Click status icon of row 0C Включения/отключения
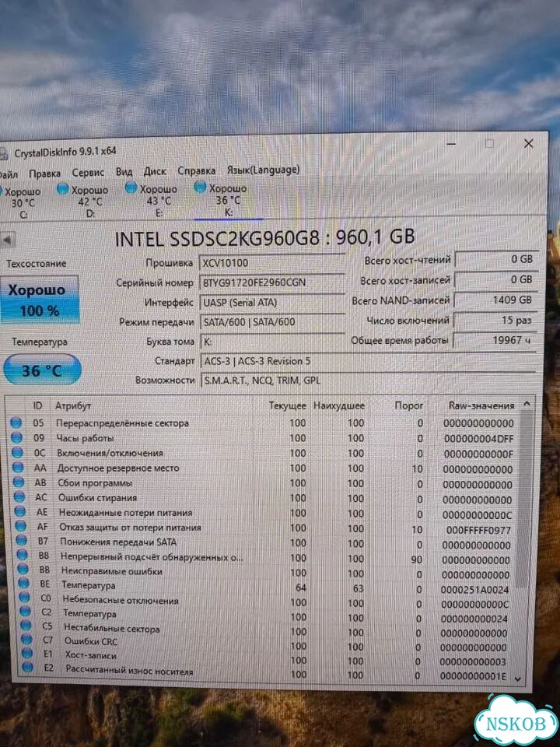This screenshot has width=560, height=747. click(x=16, y=452)
